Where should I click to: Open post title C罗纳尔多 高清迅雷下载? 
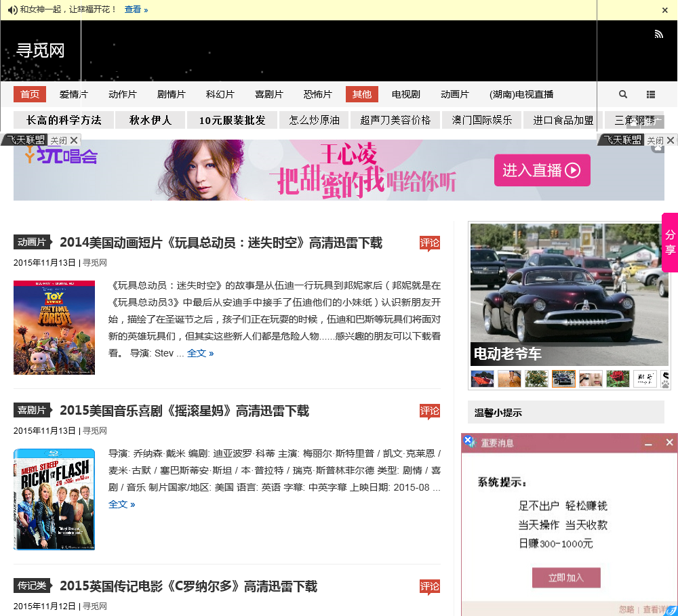click(x=188, y=586)
